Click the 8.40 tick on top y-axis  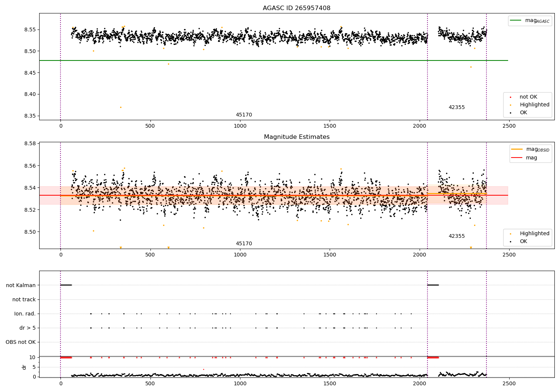coord(30,94)
